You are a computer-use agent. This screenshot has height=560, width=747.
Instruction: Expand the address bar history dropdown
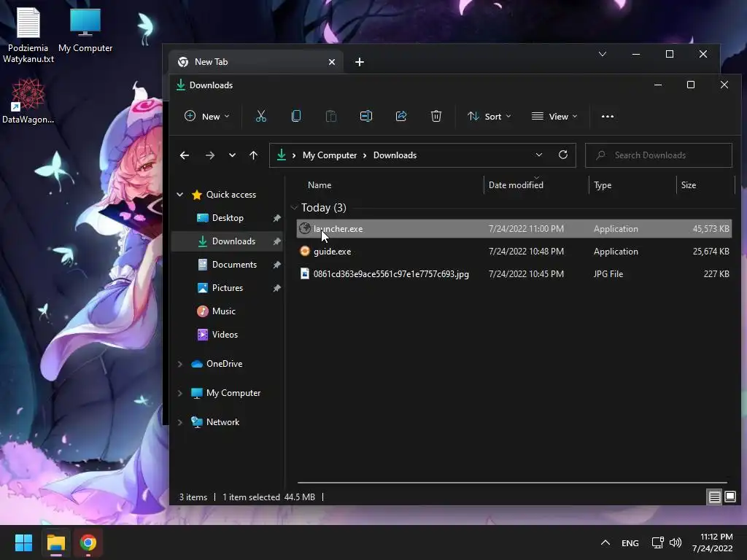tap(539, 155)
